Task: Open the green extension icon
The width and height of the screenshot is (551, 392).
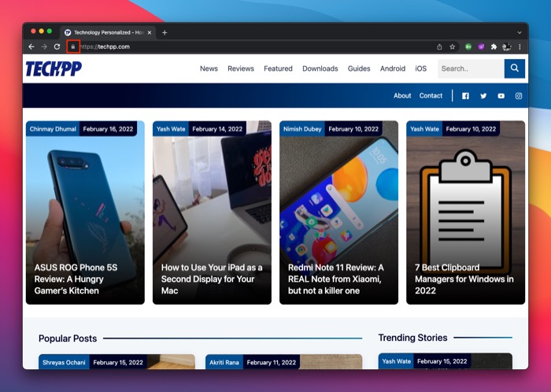Action: 468,46
